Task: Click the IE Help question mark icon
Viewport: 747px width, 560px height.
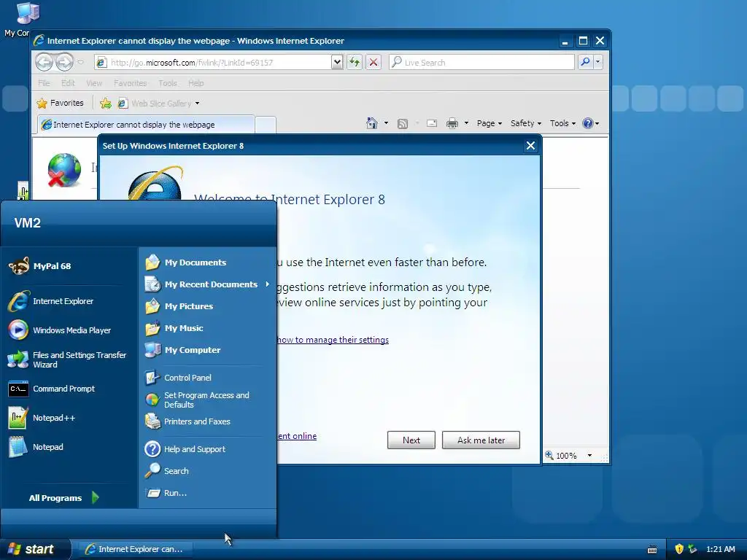Action: tap(588, 123)
